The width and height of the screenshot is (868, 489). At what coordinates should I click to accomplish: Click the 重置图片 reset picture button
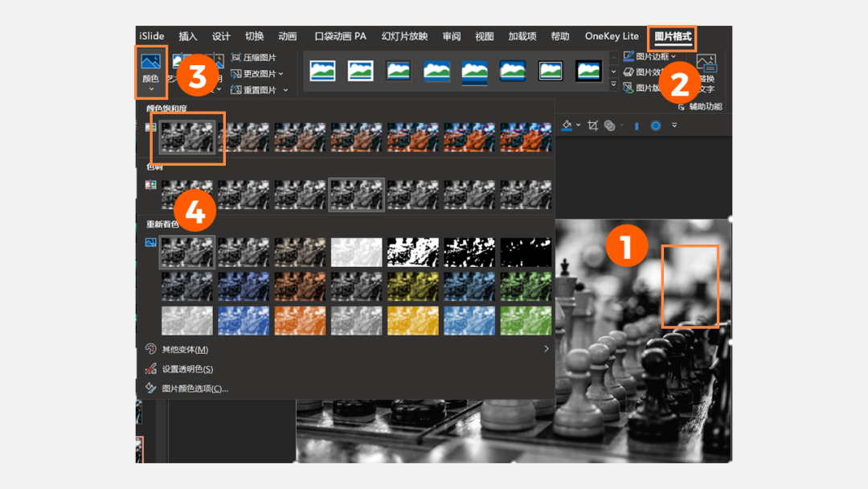pos(259,90)
